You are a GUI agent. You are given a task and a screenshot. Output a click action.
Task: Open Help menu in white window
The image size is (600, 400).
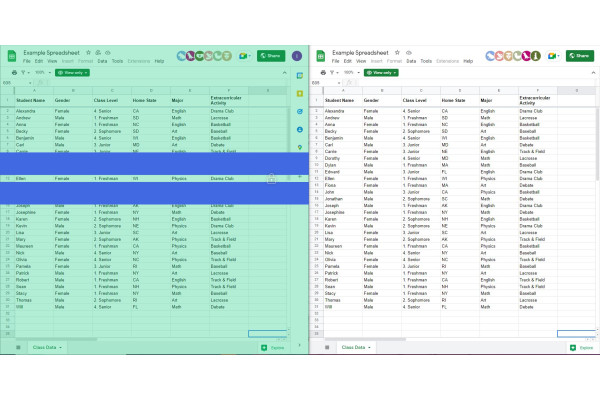tap(468, 61)
